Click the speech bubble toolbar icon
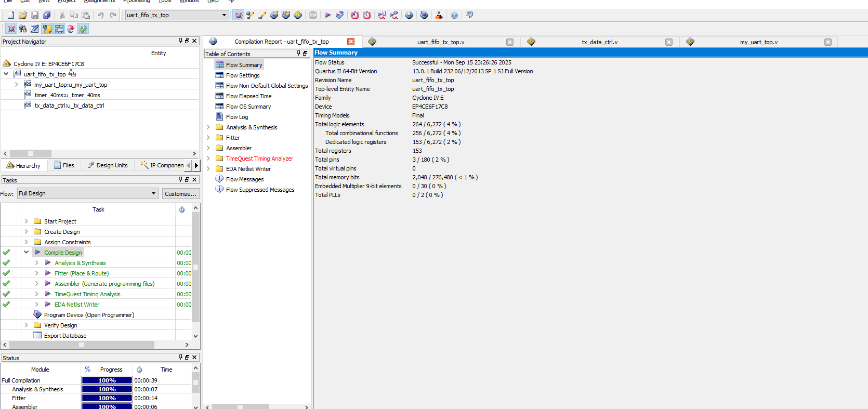The height and width of the screenshot is (409, 868). pyautogui.click(x=469, y=15)
